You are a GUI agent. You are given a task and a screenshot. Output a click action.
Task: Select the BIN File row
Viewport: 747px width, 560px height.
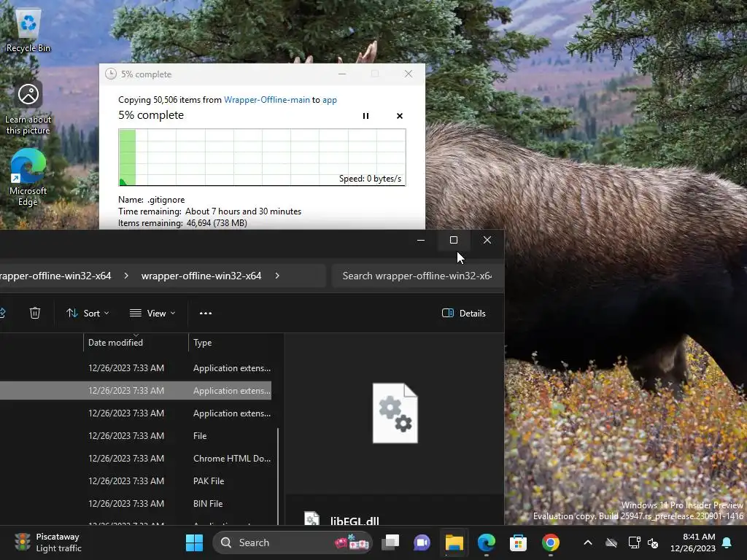(x=136, y=503)
